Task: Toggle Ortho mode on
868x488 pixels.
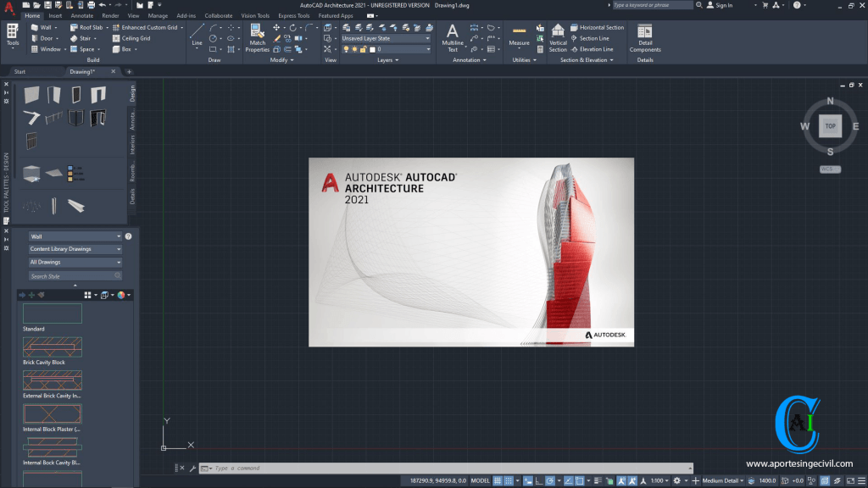Action: tap(538, 480)
